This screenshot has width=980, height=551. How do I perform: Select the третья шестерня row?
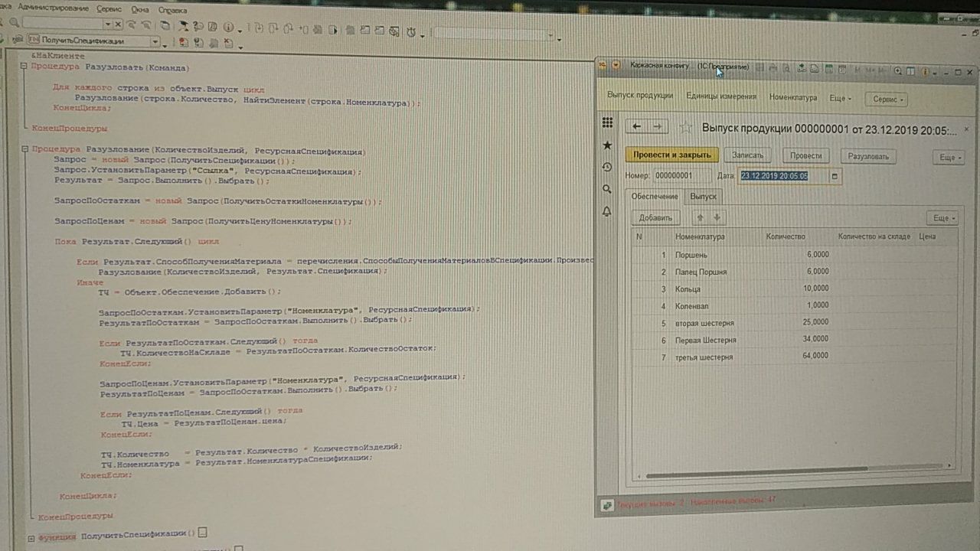794,357
